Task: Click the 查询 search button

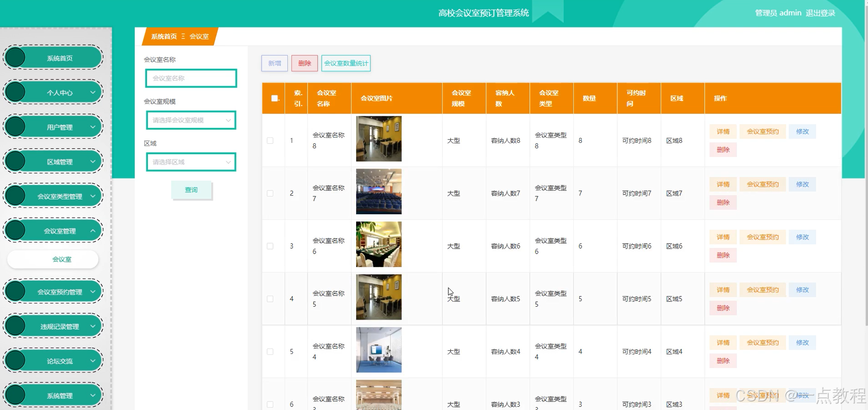Action: coord(191,190)
